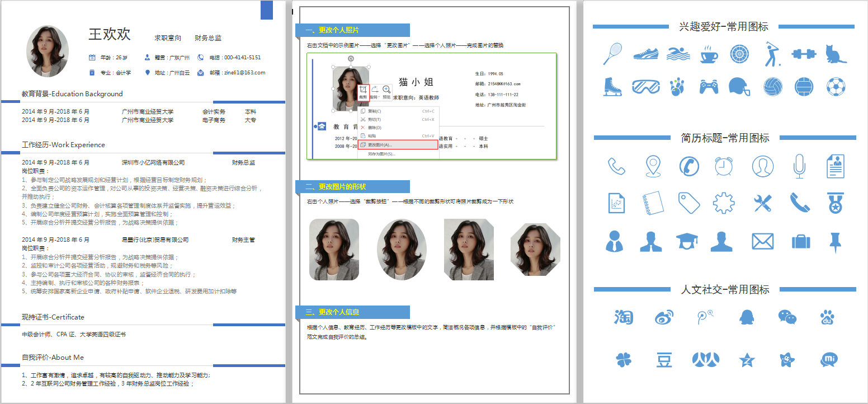Select the octagon-shaped cropped portrait
This screenshot has width=868, height=404.
coord(535,250)
